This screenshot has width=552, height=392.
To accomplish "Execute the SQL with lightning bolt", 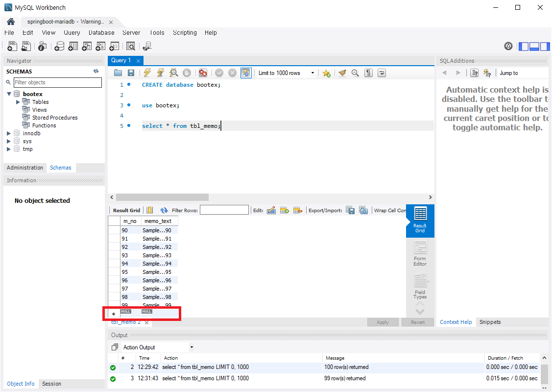I will pyautogui.click(x=147, y=73).
